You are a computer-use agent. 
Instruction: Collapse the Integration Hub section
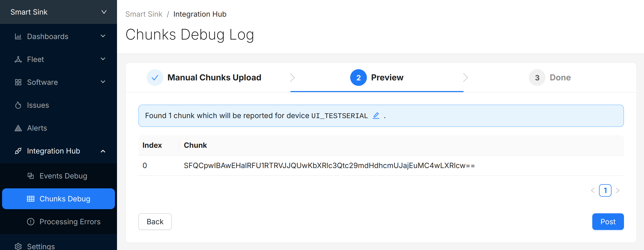pyautogui.click(x=103, y=151)
